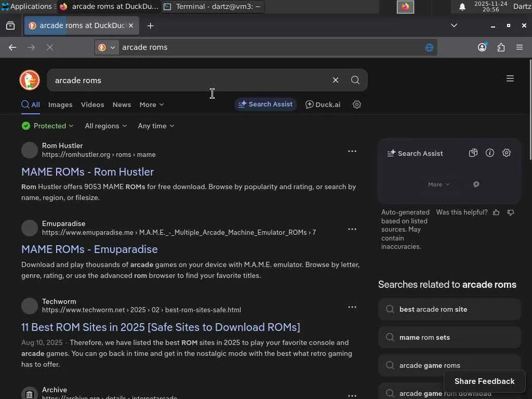This screenshot has width=532, height=399.
Task: Open the All regions dropdown
Action: click(106, 126)
